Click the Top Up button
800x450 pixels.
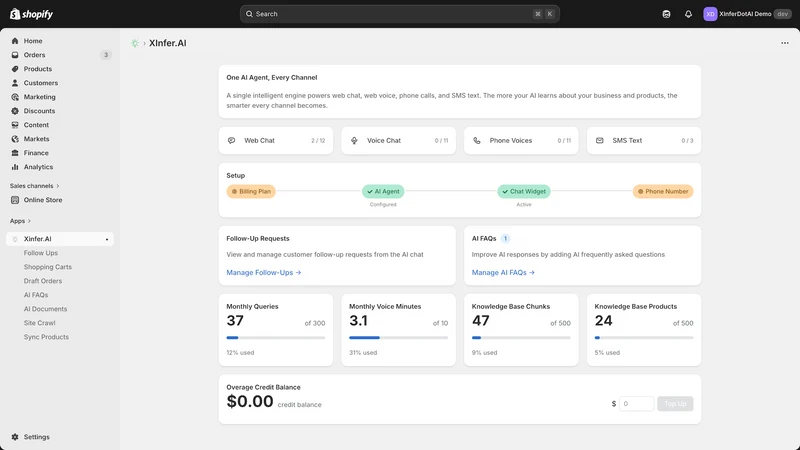(x=675, y=404)
